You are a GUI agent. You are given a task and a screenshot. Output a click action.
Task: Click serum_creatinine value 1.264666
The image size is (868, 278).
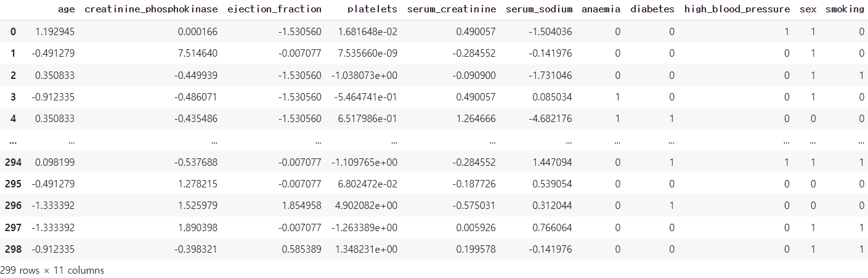coord(476,118)
